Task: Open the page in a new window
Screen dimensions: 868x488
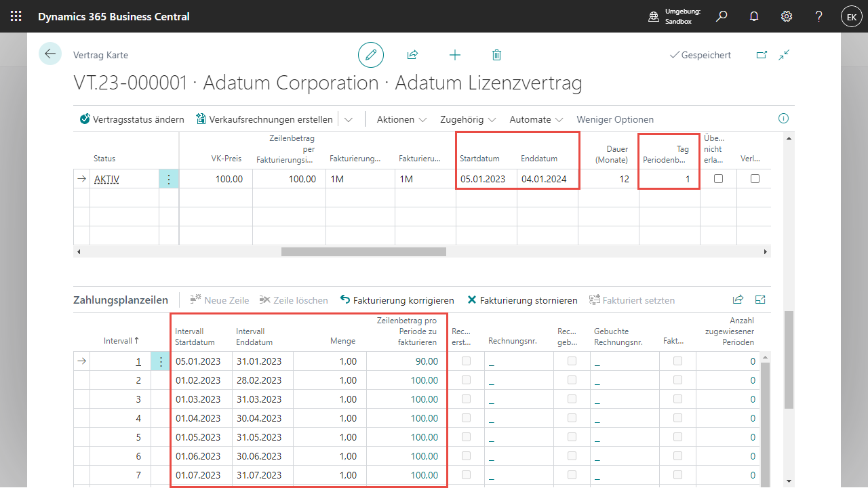Action: [x=761, y=55]
